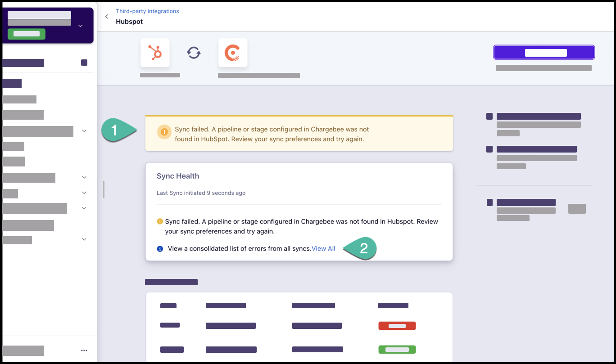The height and width of the screenshot is (364, 616).
Task: Open the Third-party integrations breadcrumb
Action: pos(147,11)
